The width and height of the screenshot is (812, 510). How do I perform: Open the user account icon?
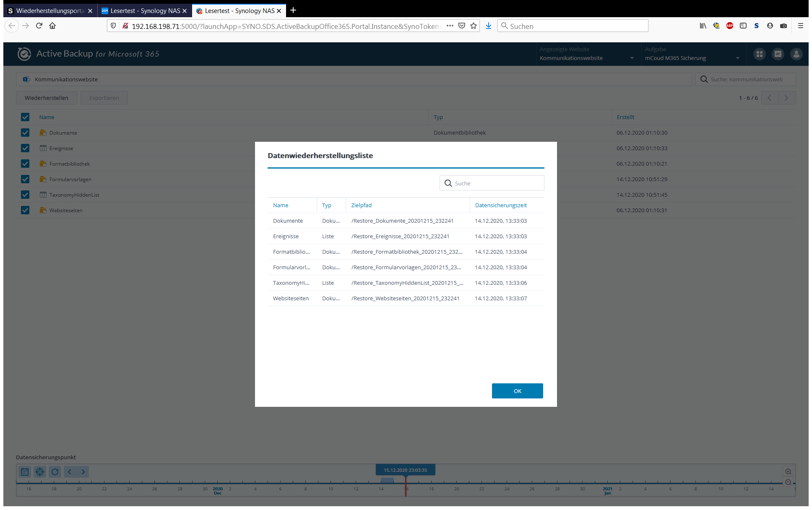[x=796, y=54]
